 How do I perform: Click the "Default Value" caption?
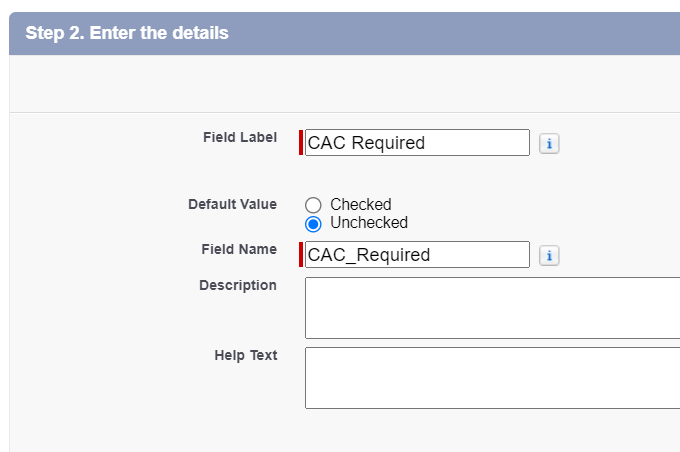232,204
